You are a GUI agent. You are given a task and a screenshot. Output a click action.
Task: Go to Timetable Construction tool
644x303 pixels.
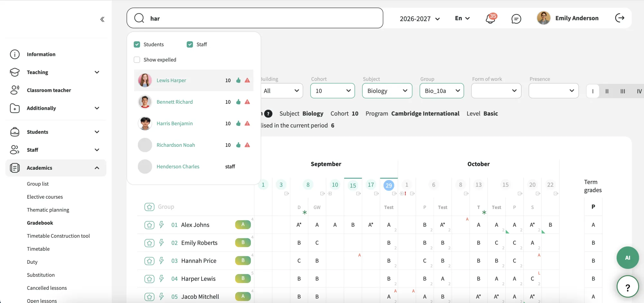coord(58,236)
